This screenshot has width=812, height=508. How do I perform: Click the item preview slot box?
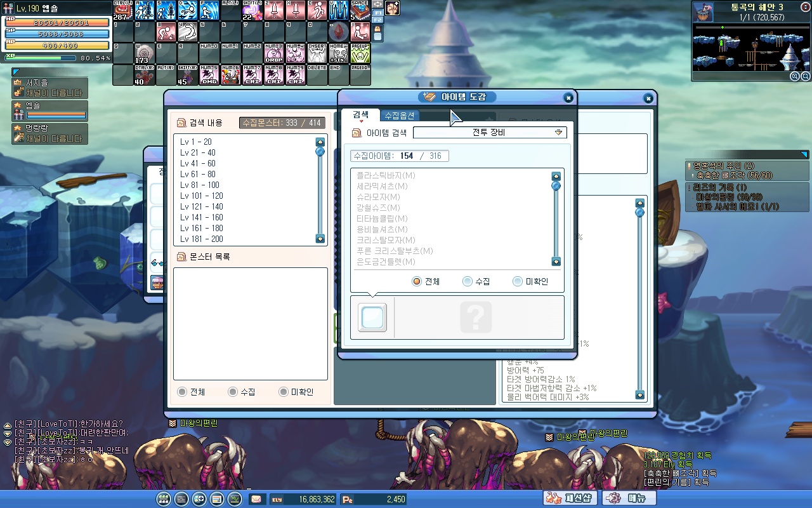pos(372,317)
